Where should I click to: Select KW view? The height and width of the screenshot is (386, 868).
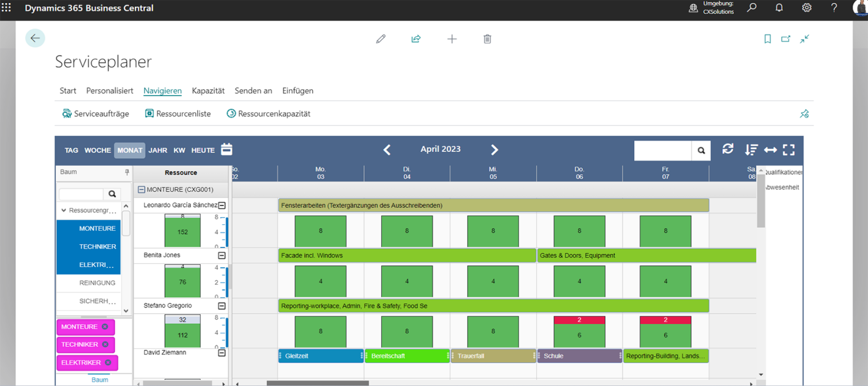click(179, 150)
